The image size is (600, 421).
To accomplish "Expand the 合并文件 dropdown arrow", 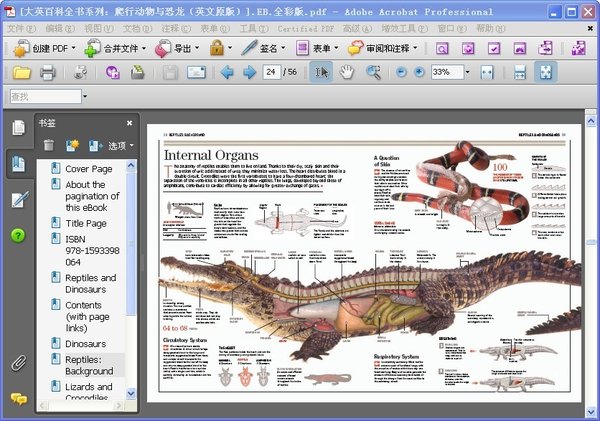I will coord(144,48).
